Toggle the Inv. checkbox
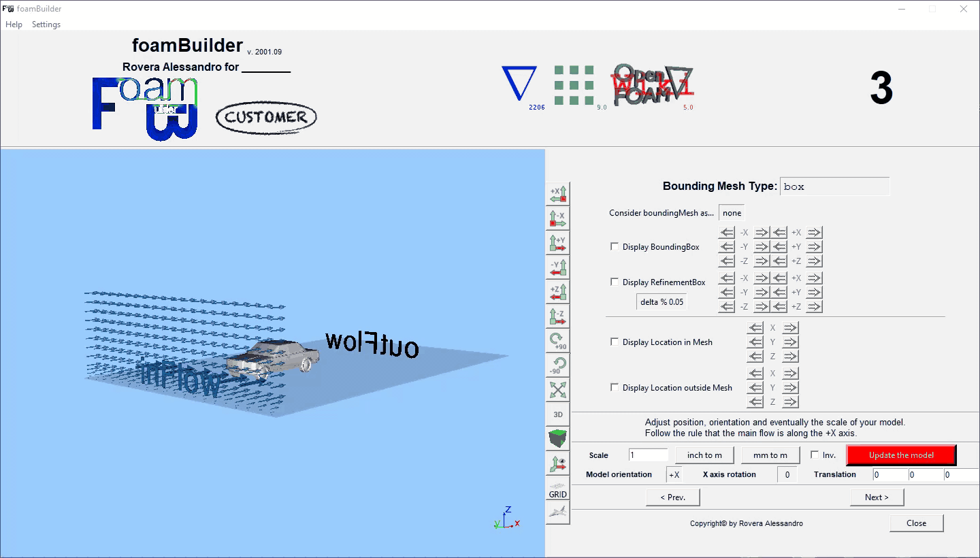The image size is (980, 558). coord(815,455)
